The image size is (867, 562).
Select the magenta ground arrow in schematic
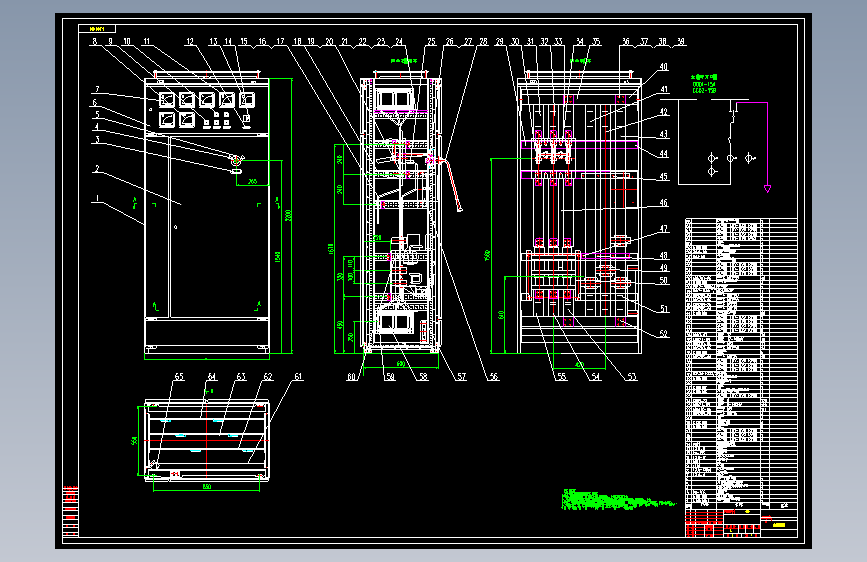pyautogui.click(x=767, y=189)
